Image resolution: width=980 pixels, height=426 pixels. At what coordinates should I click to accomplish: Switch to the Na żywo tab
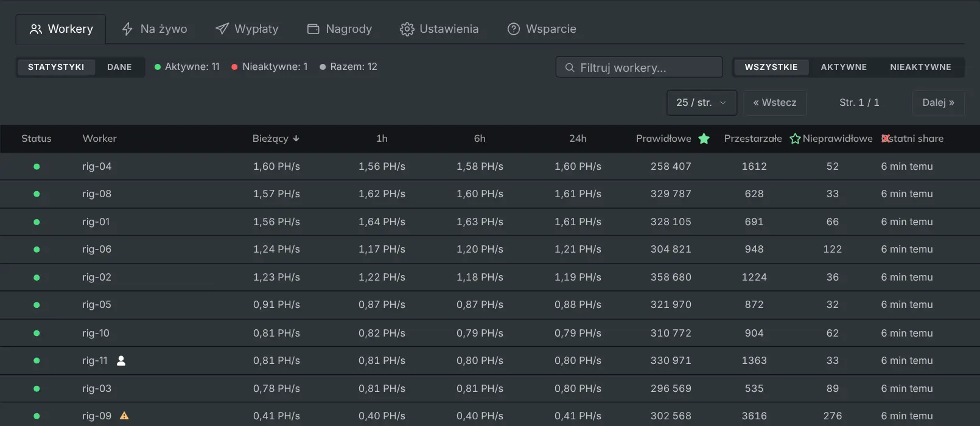tap(154, 29)
